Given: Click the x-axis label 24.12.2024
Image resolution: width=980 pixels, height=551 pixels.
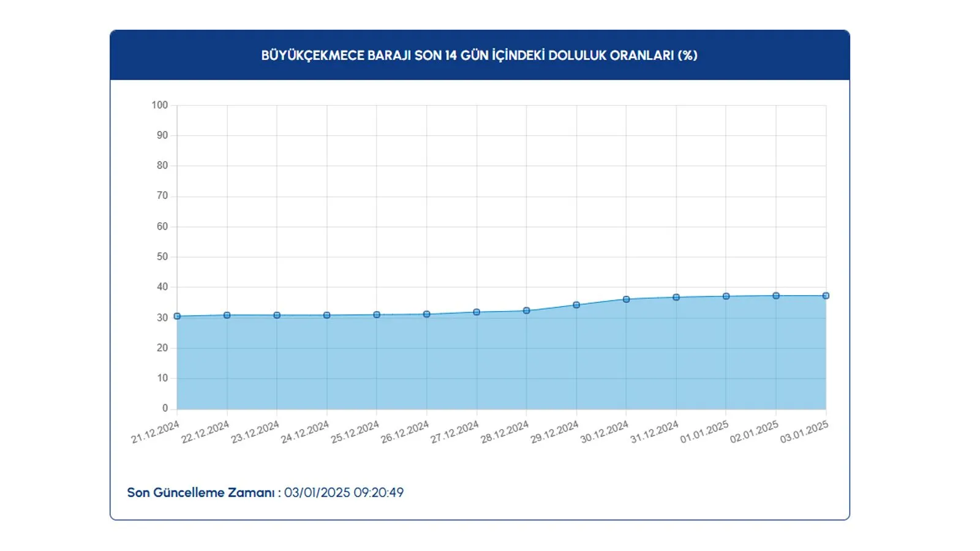Looking at the screenshot, I should point(305,432).
